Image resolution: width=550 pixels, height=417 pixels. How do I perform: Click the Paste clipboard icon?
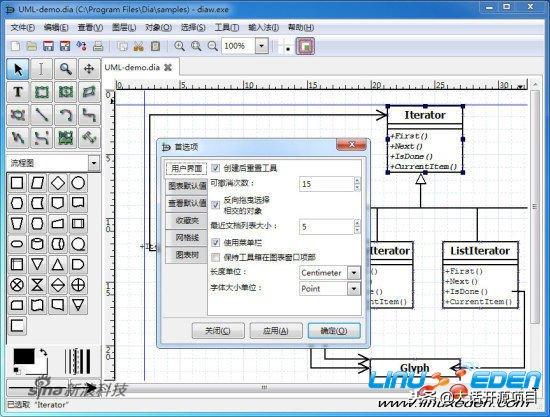pos(155,46)
